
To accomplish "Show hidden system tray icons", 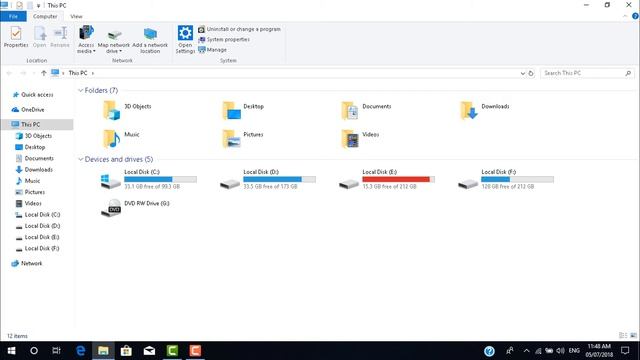I will click(x=527, y=351).
